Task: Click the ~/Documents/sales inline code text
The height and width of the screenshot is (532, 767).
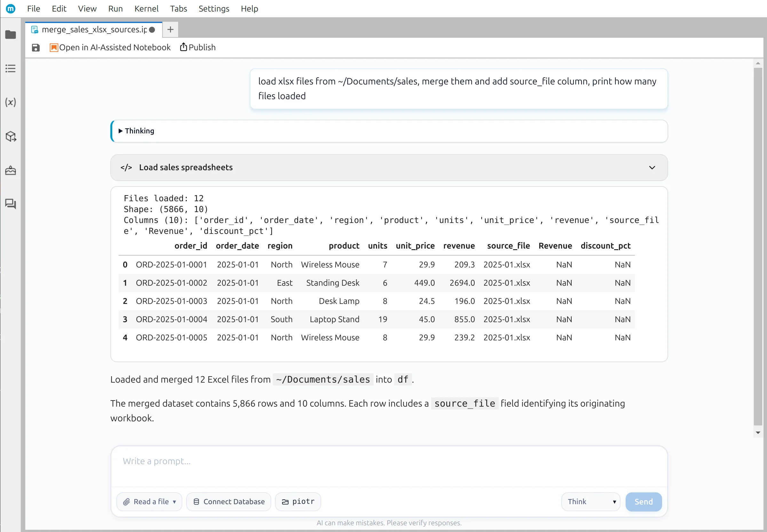Action: [x=323, y=380]
